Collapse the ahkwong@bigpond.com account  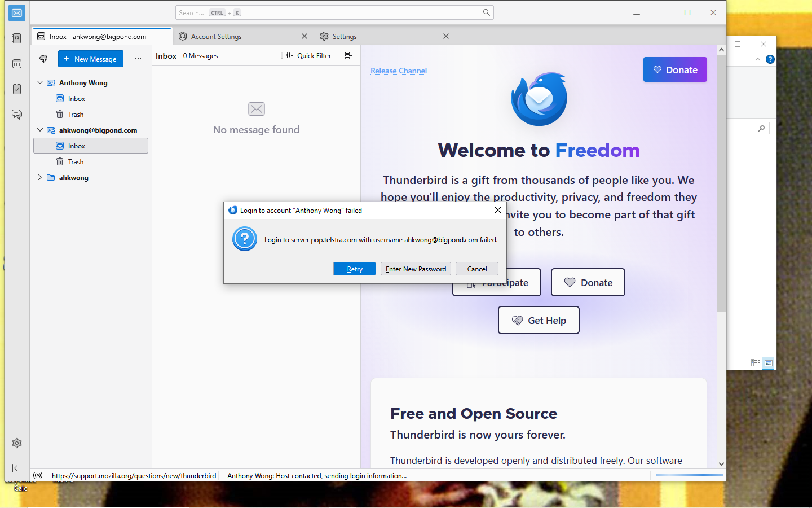tap(40, 130)
